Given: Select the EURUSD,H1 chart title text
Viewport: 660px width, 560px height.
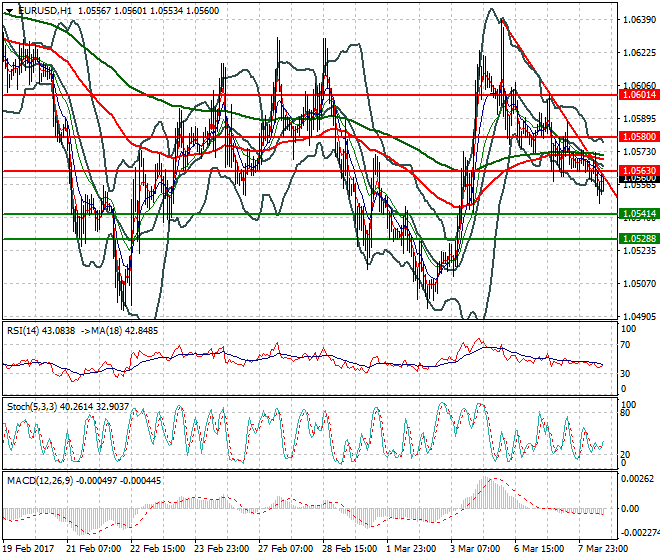Looking at the screenshot, I should point(45,11).
